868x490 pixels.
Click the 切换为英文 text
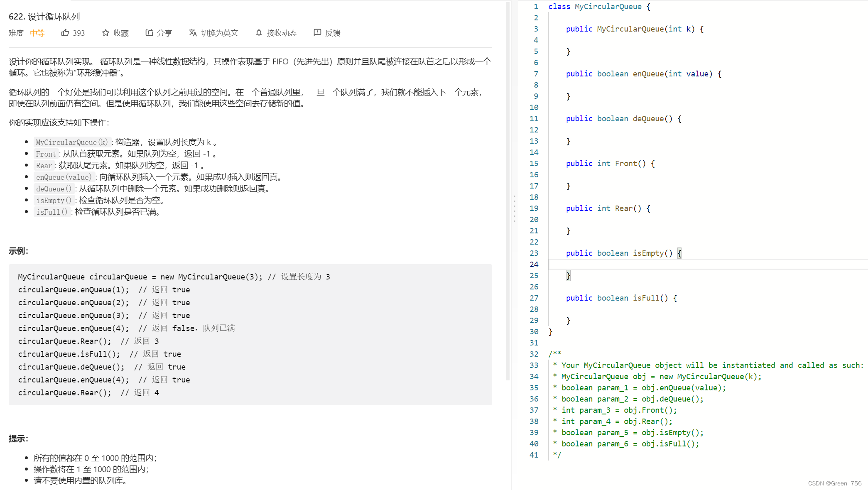tap(219, 33)
